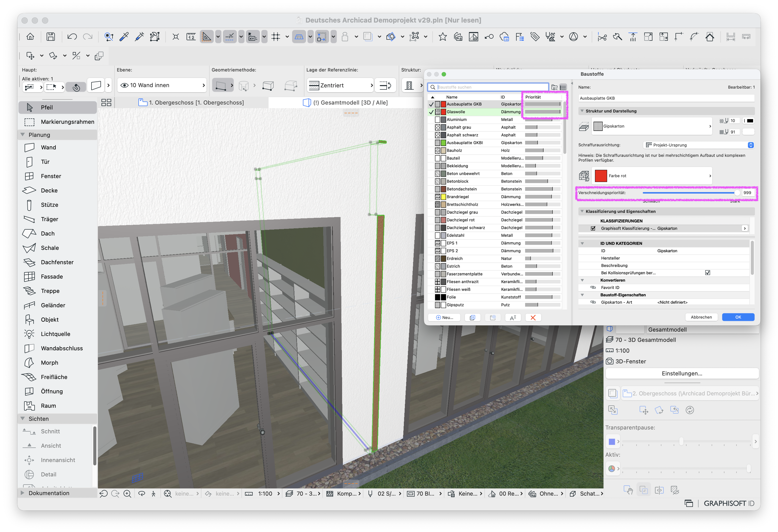Select the Objekt tool
The width and height of the screenshot is (778, 532).
click(x=58, y=320)
